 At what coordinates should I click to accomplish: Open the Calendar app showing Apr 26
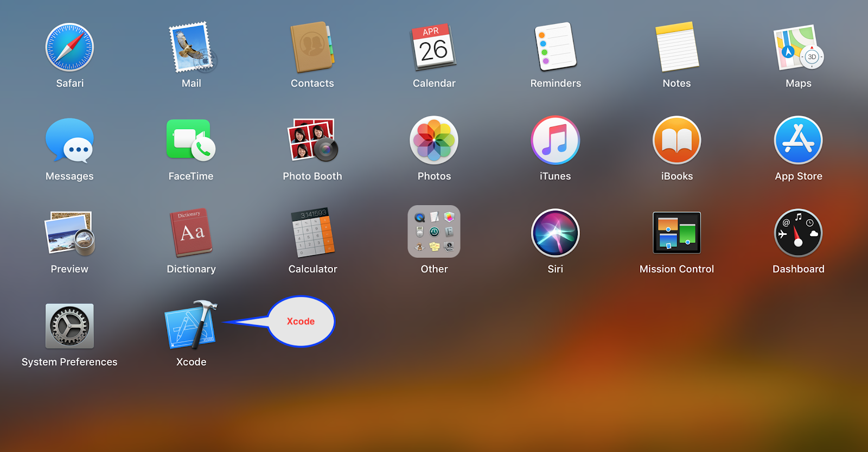[433, 47]
